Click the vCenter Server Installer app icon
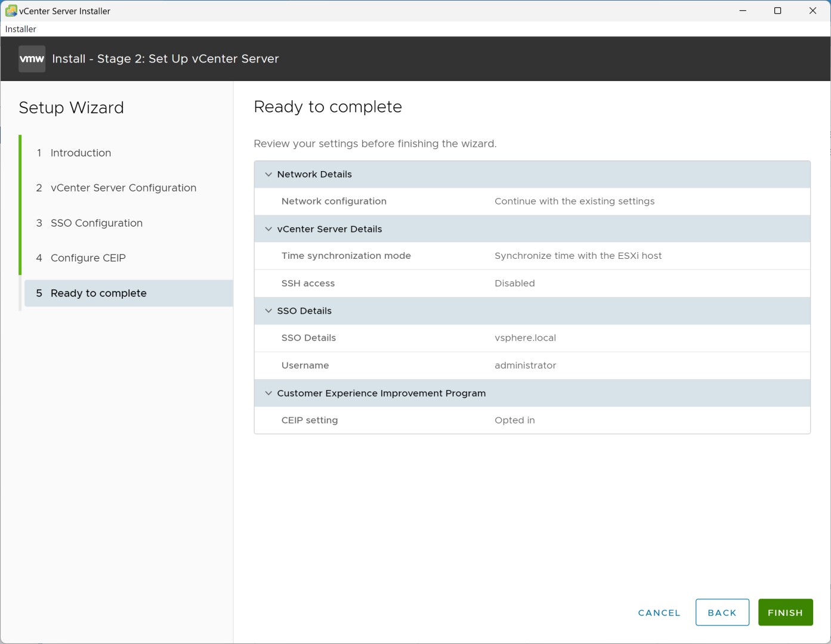Viewport: 831px width, 644px height. point(11,11)
